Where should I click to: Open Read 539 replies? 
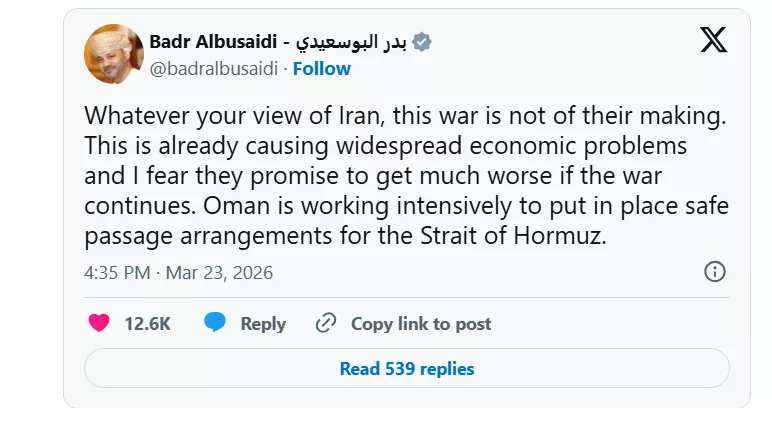[406, 368]
